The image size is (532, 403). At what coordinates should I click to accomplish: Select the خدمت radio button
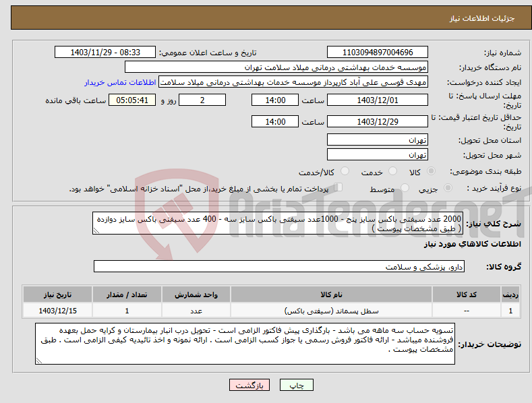click(x=392, y=171)
